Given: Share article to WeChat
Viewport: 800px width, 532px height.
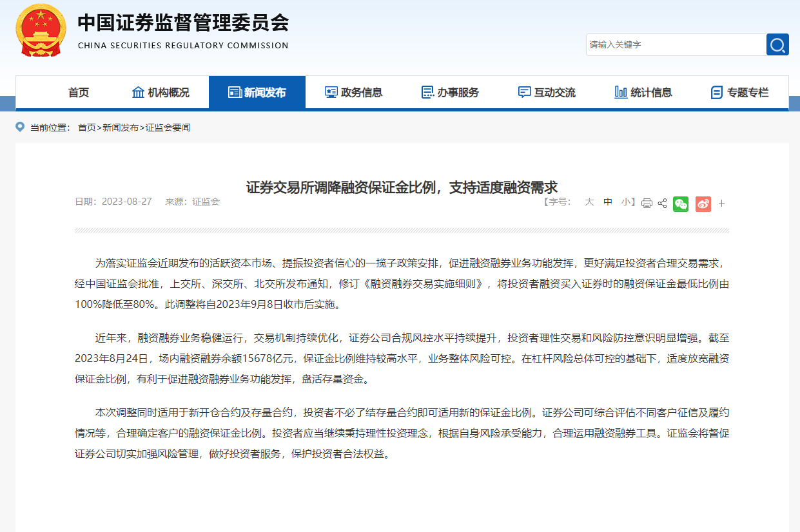Looking at the screenshot, I should (x=681, y=204).
